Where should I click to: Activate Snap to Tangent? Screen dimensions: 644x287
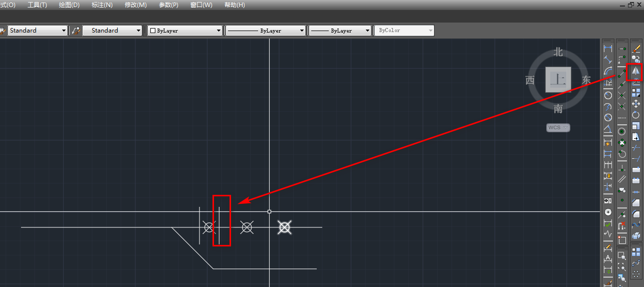pos(622,154)
